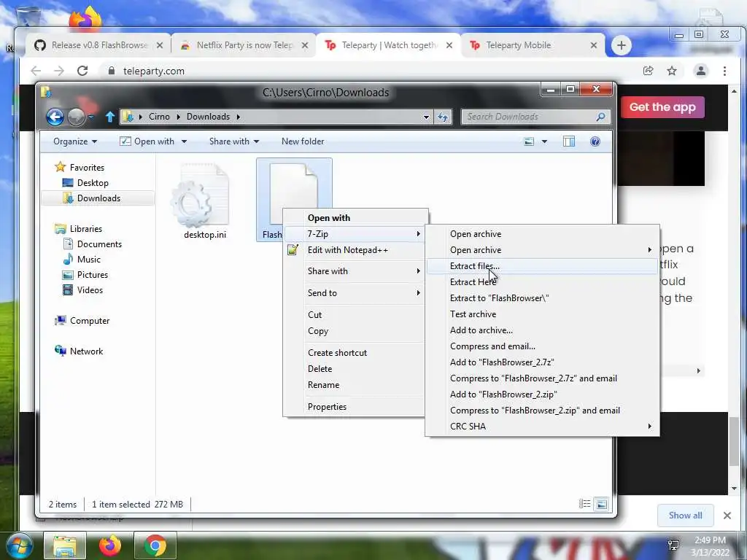747x560 pixels.
Task: Open the Organize toolbar dropdown
Action: click(x=75, y=141)
